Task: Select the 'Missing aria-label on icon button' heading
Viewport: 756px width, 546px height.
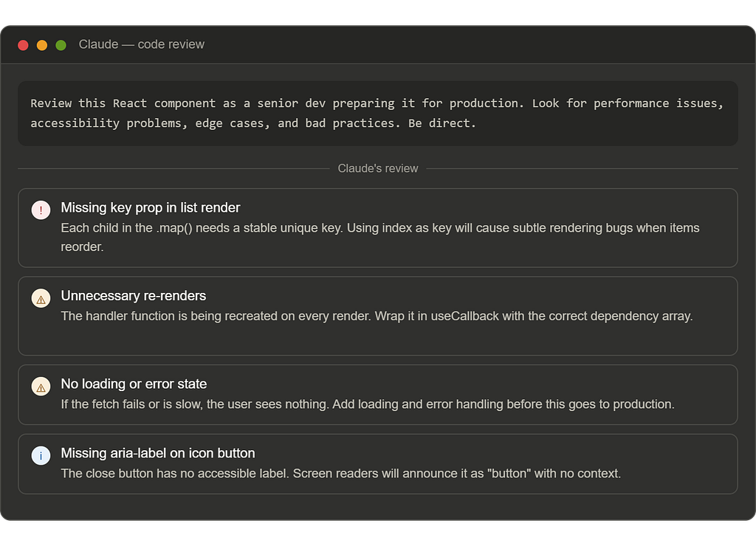Action: pyautogui.click(x=158, y=454)
